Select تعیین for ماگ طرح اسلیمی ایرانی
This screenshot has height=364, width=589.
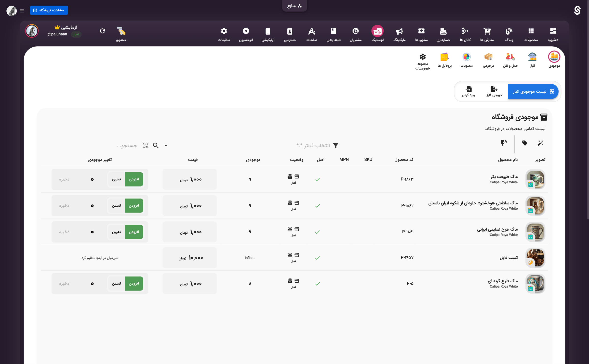tap(116, 232)
